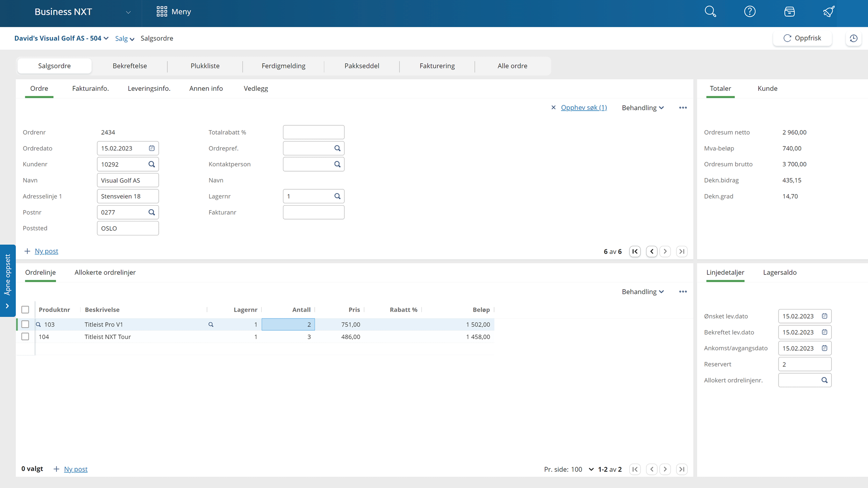Click lookup magnifier in Kundenr field
Image resolution: width=868 pixels, height=488 pixels.
(x=152, y=164)
